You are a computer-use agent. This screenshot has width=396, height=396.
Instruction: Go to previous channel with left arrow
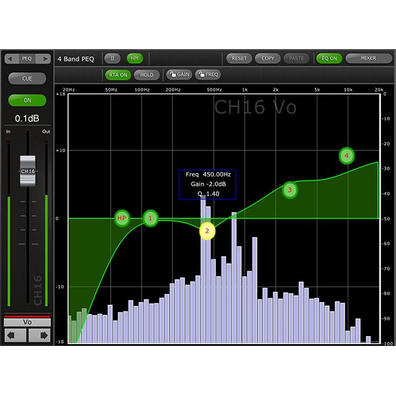click(x=15, y=335)
